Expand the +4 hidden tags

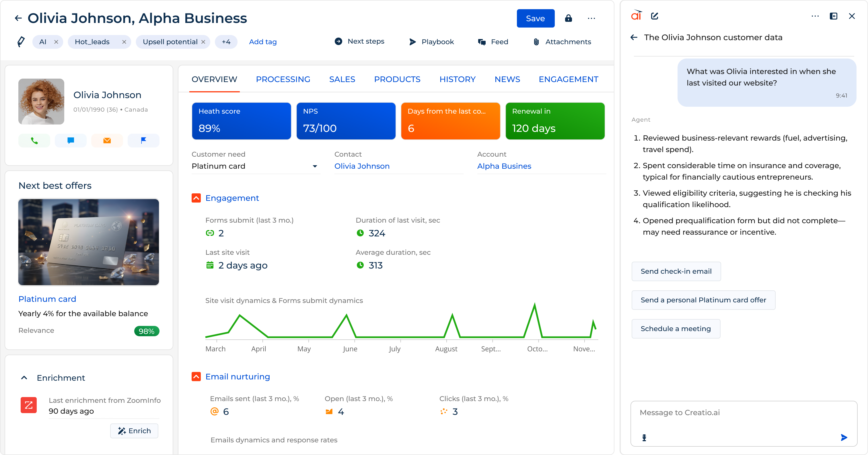point(226,42)
